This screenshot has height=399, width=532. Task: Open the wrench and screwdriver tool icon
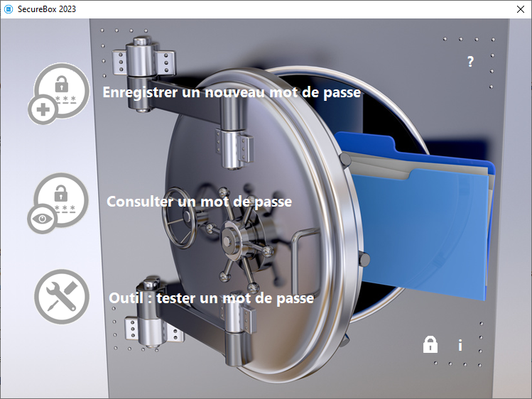coord(61,297)
